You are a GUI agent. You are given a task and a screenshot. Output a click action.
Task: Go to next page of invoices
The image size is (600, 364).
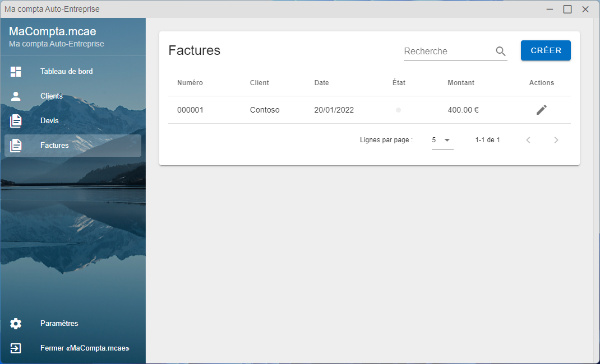pyautogui.click(x=556, y=140)
